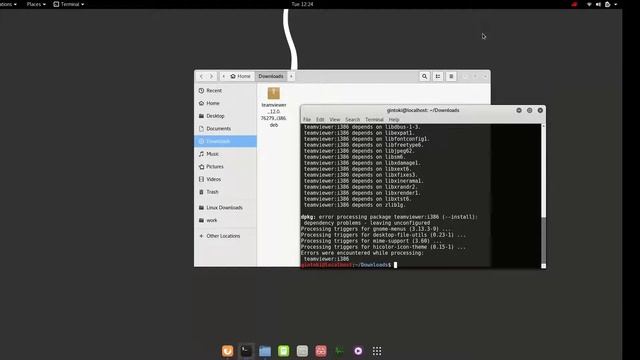Open Desktop in the sidebar

[225, 116]
